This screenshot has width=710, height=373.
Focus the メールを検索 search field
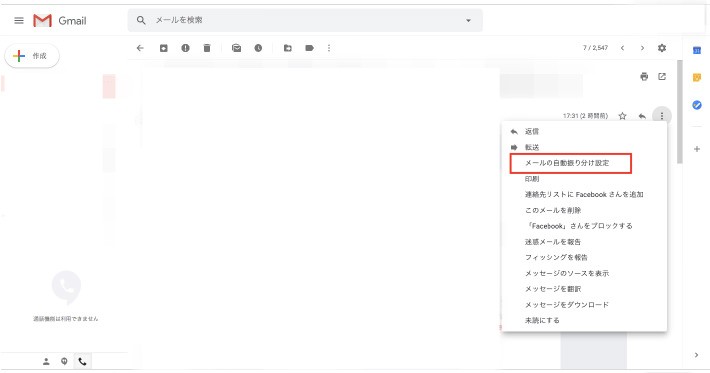(x=305, y=20)
